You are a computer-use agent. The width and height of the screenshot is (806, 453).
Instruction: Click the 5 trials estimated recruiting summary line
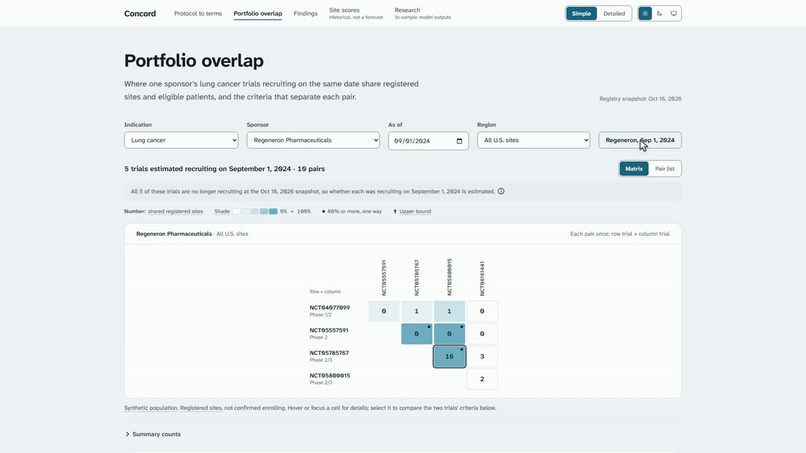(225, 169)
